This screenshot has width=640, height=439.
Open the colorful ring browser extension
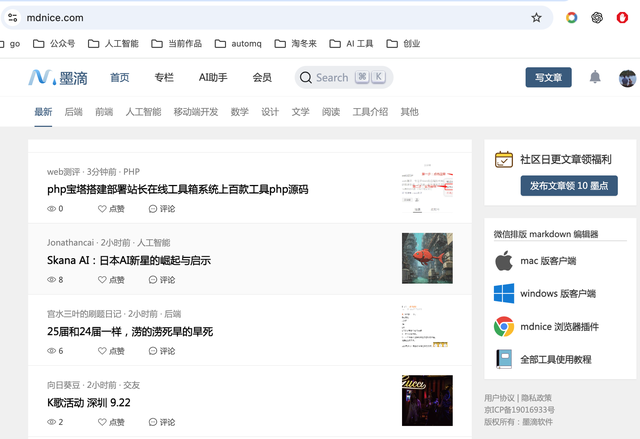coord(571,18)
